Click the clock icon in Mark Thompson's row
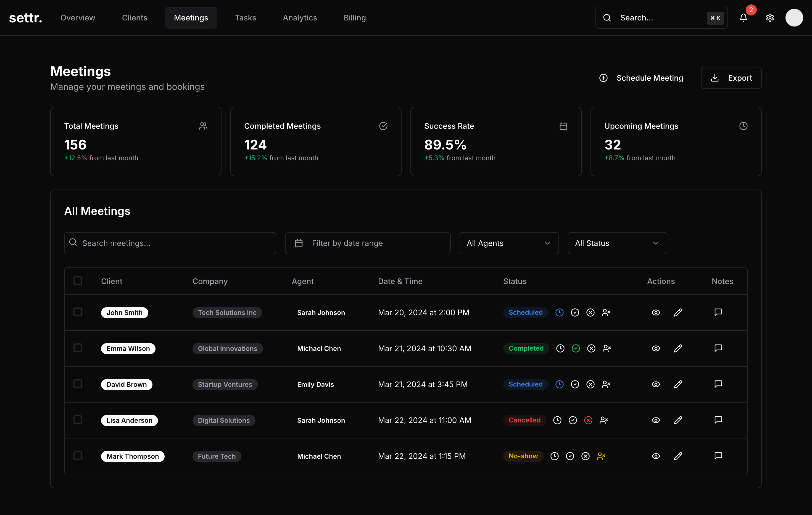Viewport: 812px width, 515px height. (555, 456)
